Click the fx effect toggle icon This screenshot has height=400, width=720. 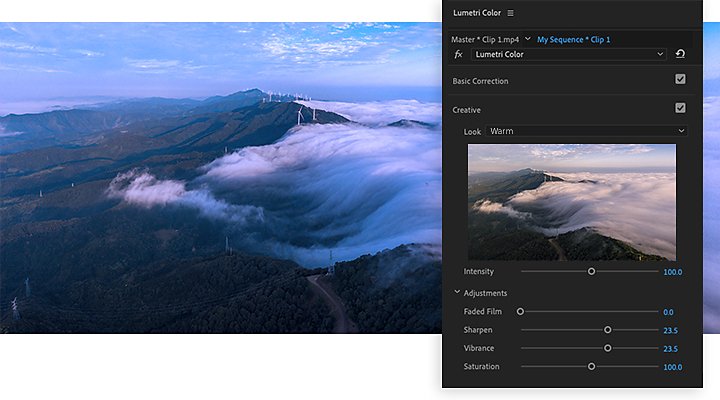(x=458, y=54)
